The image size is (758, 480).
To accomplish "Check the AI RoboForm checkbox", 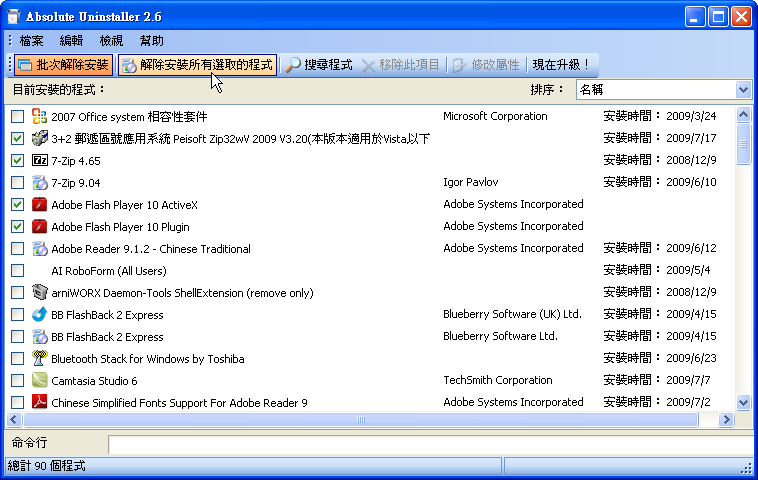I will tap(17, 271).
